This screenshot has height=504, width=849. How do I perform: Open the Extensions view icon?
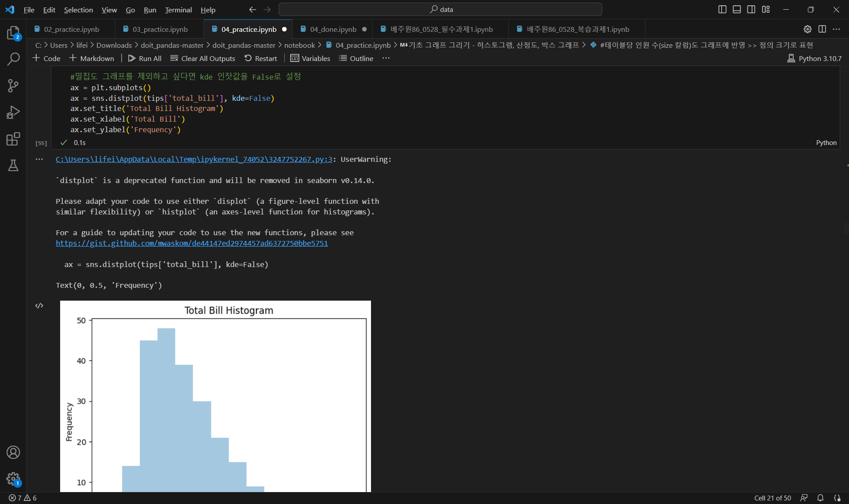point(13,139)
